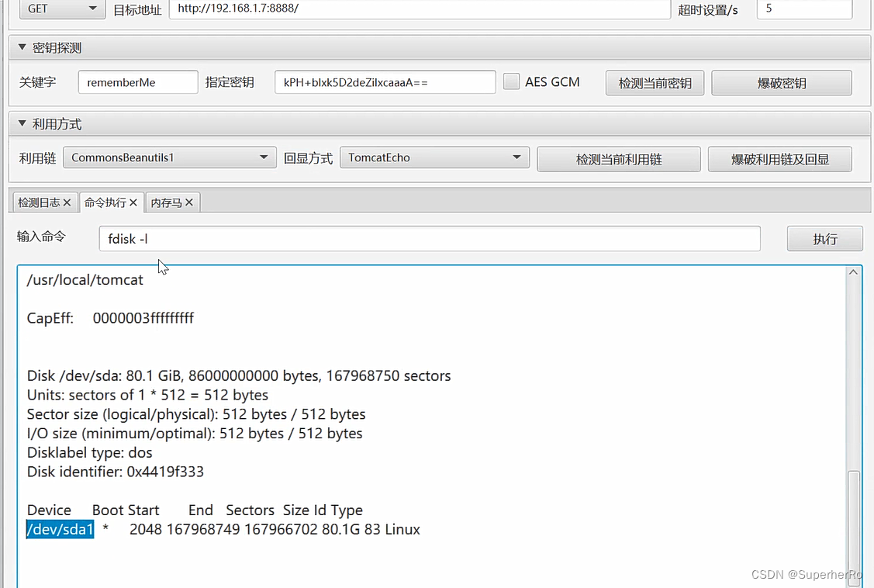
Task: Click the CapEff value line
Action: pyautogui.click(x=110, y=318)
